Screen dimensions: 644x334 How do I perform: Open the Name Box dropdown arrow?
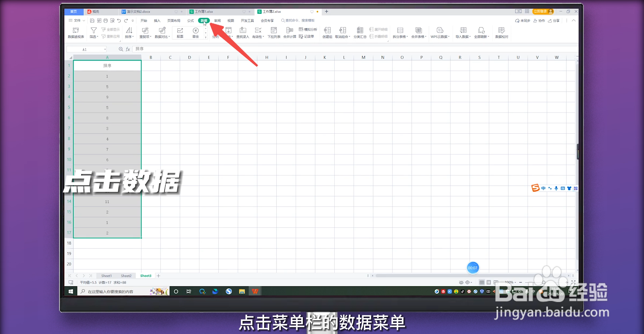pyautogui.click(x=105, y=49)
